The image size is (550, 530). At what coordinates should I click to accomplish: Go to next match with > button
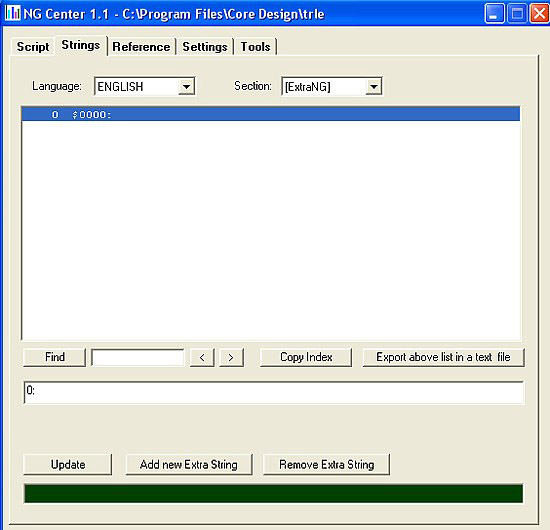point(231,357)
